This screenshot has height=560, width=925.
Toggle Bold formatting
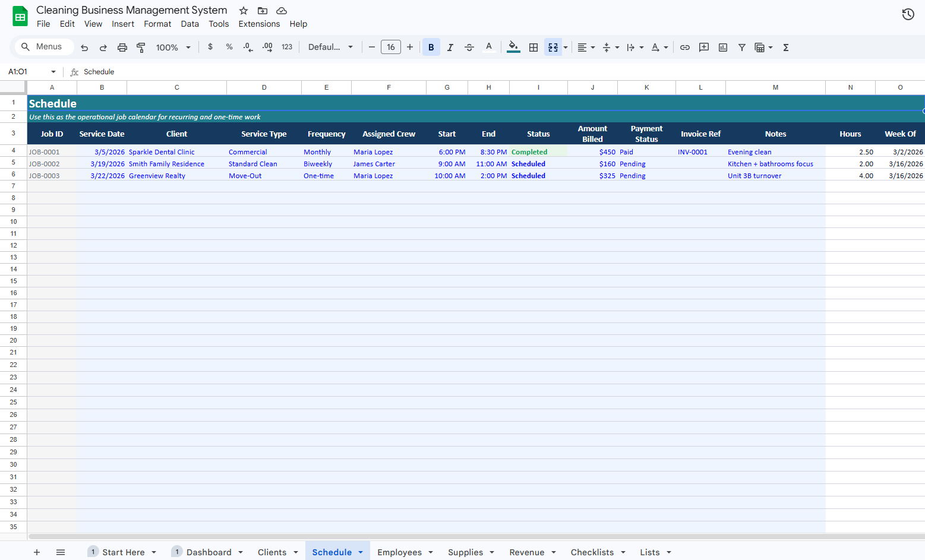(x=431, y=48)
